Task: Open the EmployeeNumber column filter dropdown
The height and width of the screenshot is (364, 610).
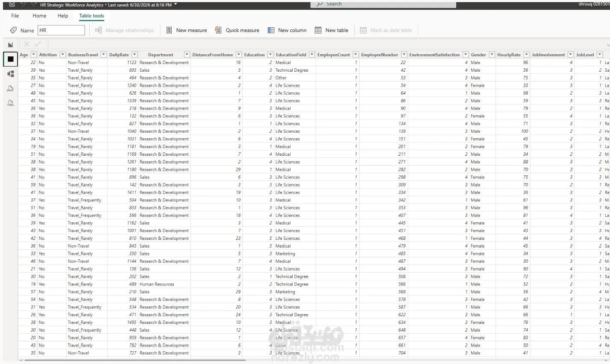Action: click(404, 55)
